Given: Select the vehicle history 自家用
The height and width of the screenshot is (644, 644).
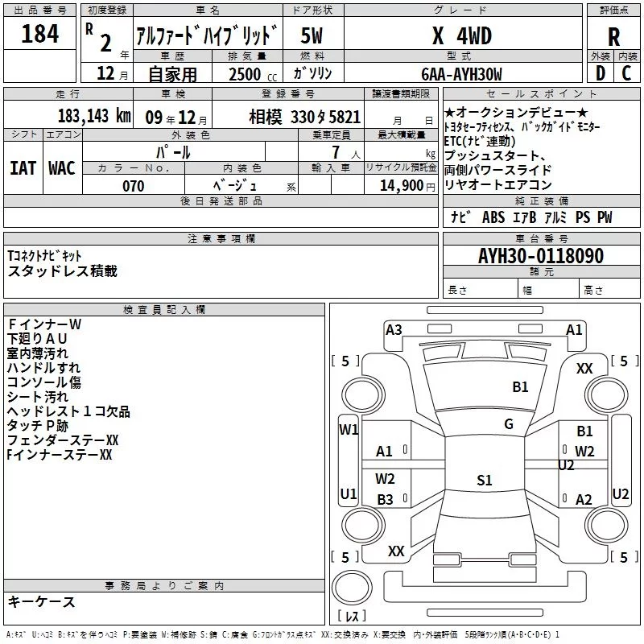Looking at the screenshot, I should [172, 74].
